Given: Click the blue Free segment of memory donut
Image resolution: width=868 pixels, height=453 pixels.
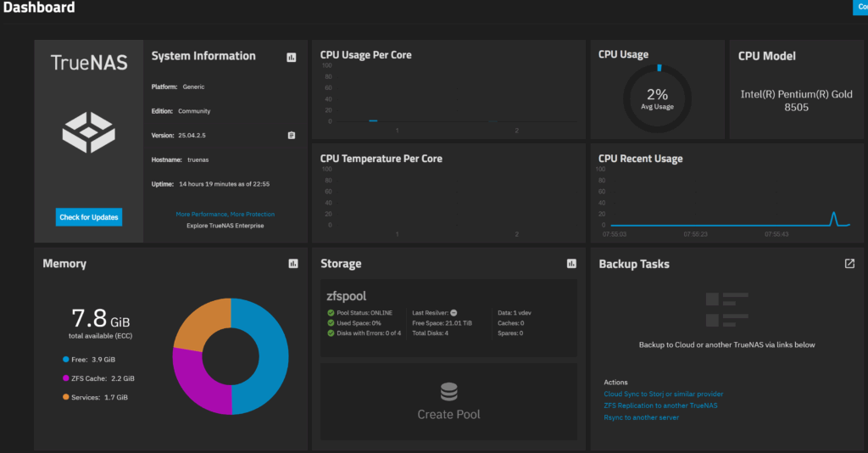Looking at the screenshot, I should pos(261,356).
